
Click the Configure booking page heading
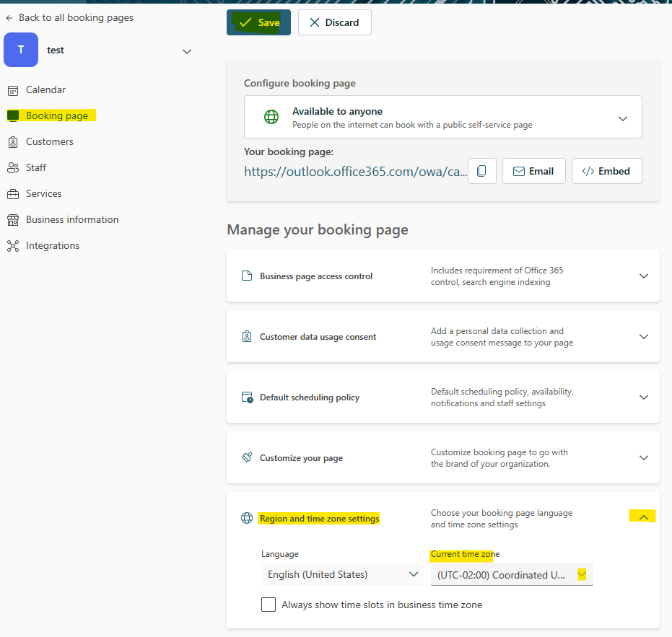[300, 83]
